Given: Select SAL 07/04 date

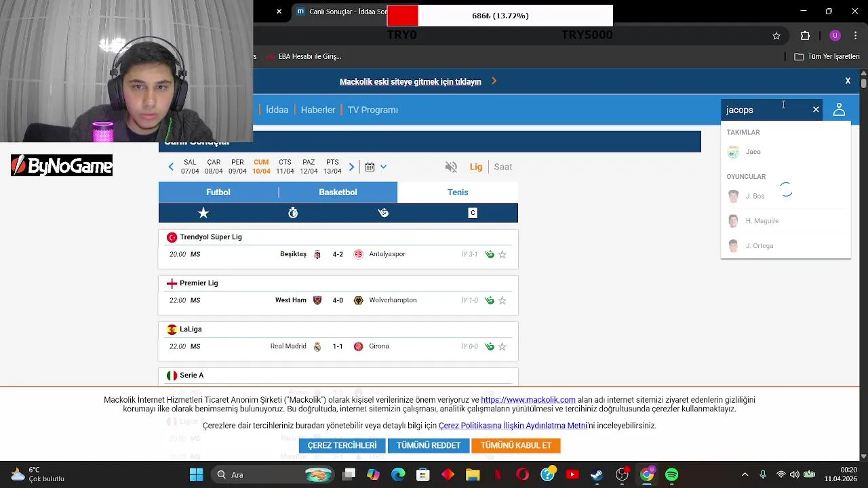Looking at the screenshot, I should pyautogui.click(x=190, y=167).
